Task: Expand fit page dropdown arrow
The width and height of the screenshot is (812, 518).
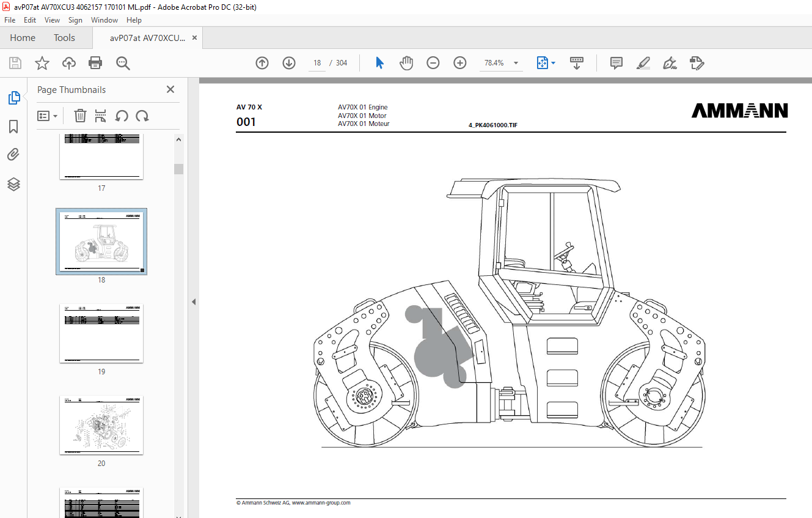Action: tap(553, 63)
